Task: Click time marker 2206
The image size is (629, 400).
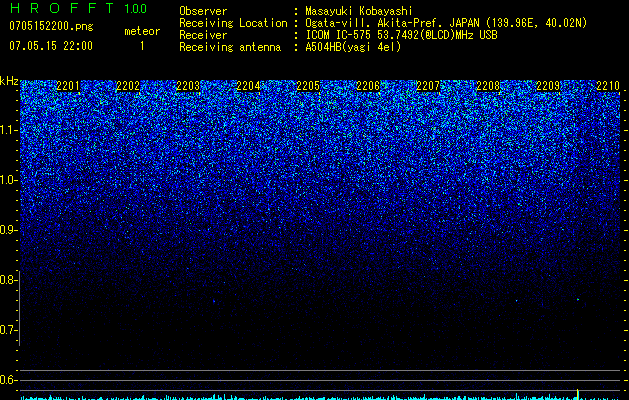Action: [x=368, y=86]
